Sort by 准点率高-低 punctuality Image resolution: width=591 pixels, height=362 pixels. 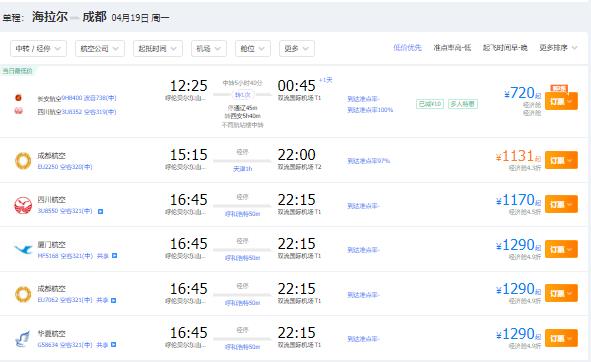point(452,48)
